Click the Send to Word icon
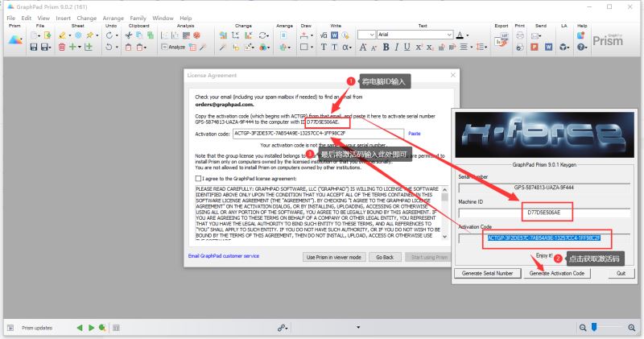Image resolution: width=644 pixels, height=339 pixels. click(549, 48)
